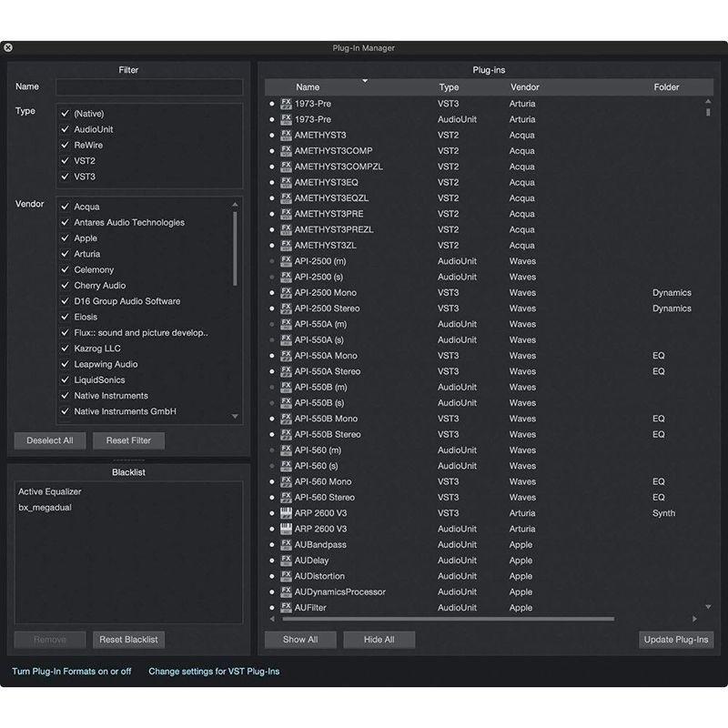
Task: Click the FX icon of AUDelay
Action: point(286,561)
